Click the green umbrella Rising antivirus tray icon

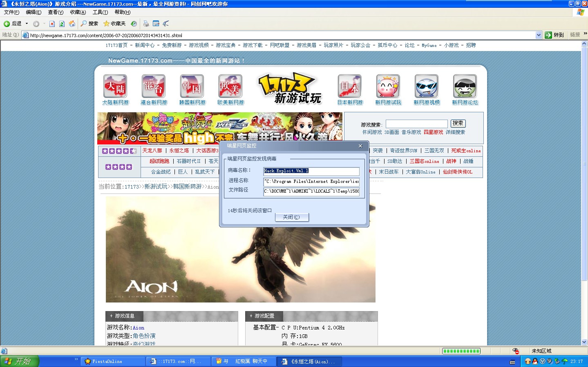(565, 361)
